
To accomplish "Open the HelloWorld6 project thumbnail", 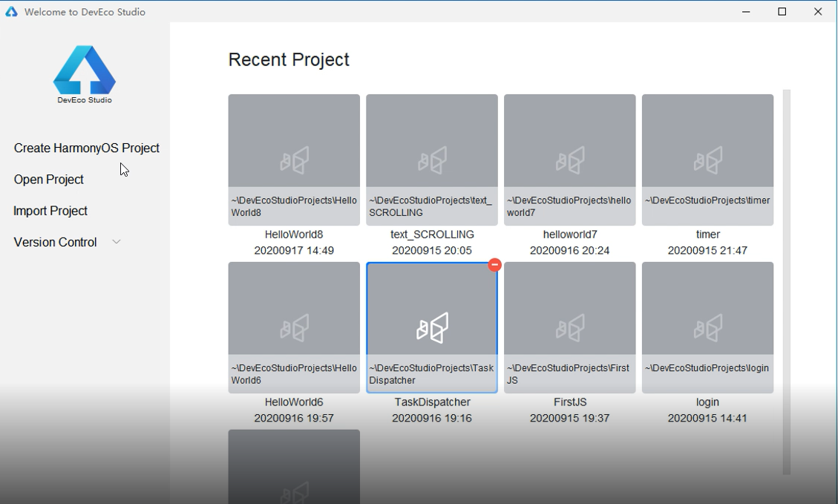I will [x=294, y=327].
